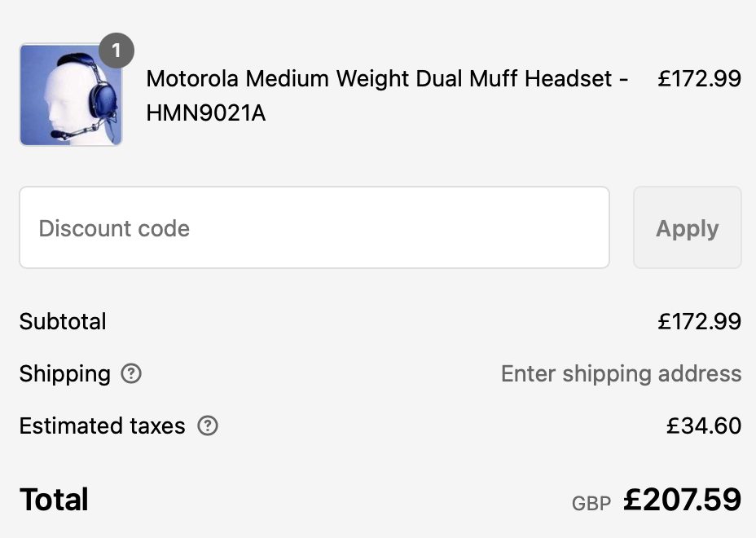Click the Shipping label text

[65, 374]
